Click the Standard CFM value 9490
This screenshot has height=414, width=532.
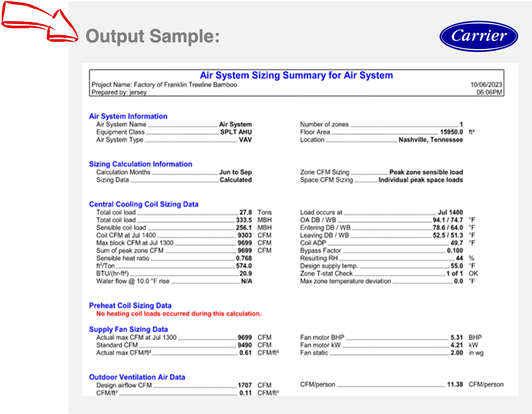point(245,345)
